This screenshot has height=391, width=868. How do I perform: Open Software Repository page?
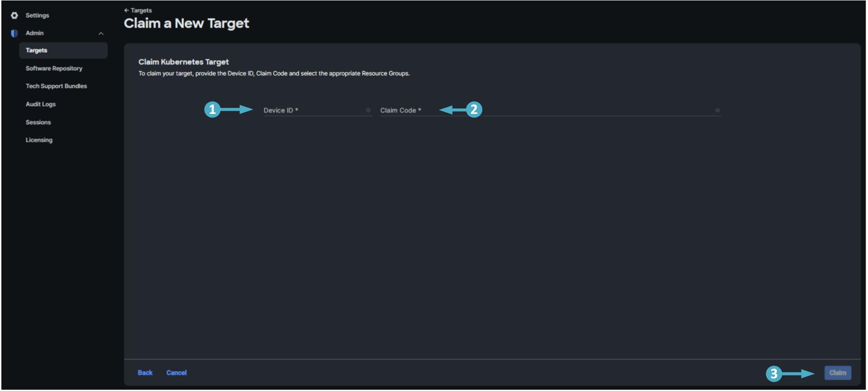54,68
